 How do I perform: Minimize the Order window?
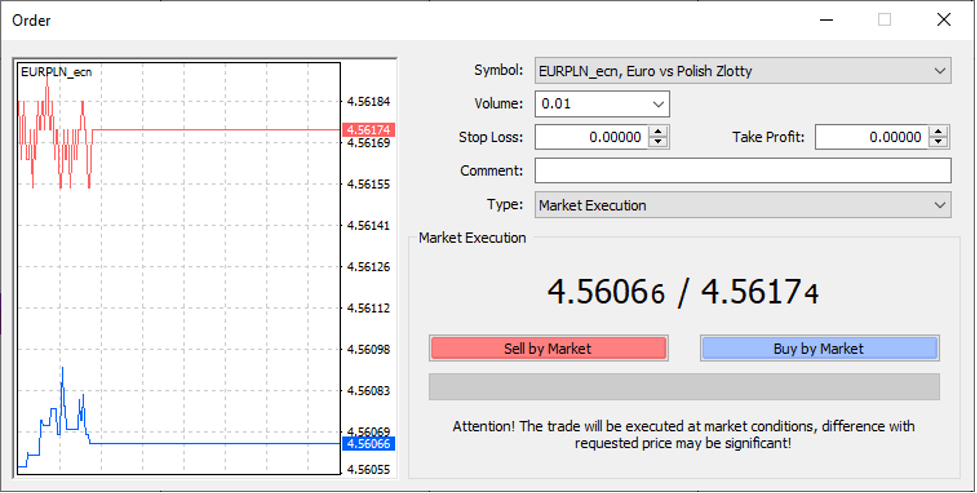(x=825, y=20)
